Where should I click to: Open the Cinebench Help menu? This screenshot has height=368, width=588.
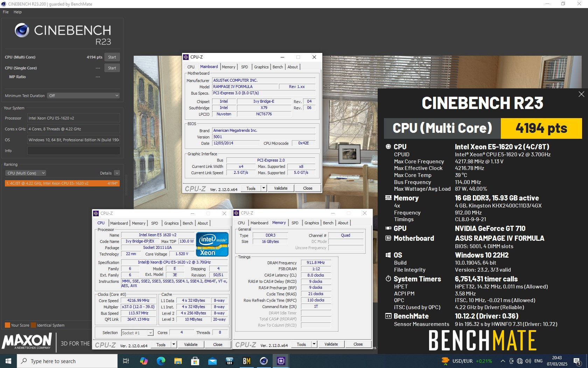pos(17,12)
